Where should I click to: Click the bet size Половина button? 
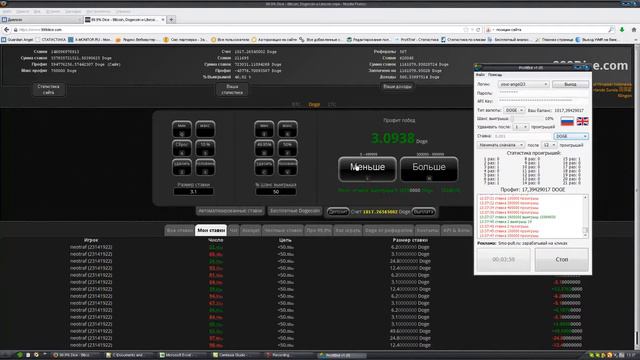coord(205,167)
